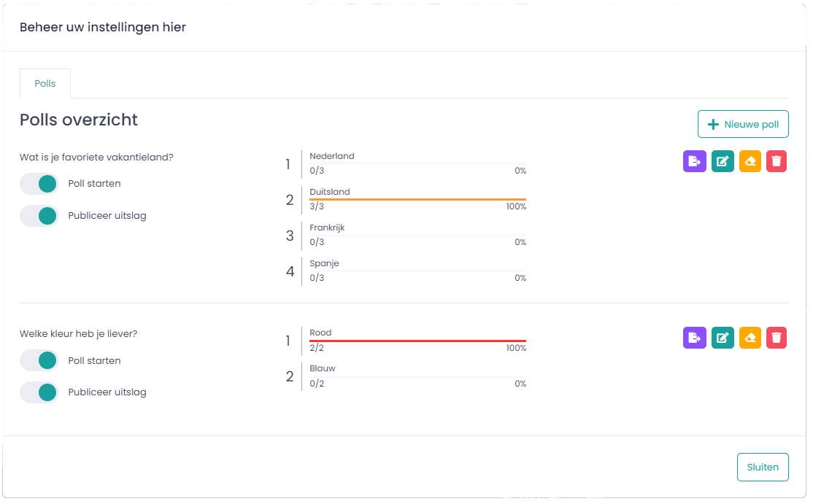This screenshot has width=813, height=504.
Task: Delete the favoriete vakantieland poll
Action: click(777, 161)
